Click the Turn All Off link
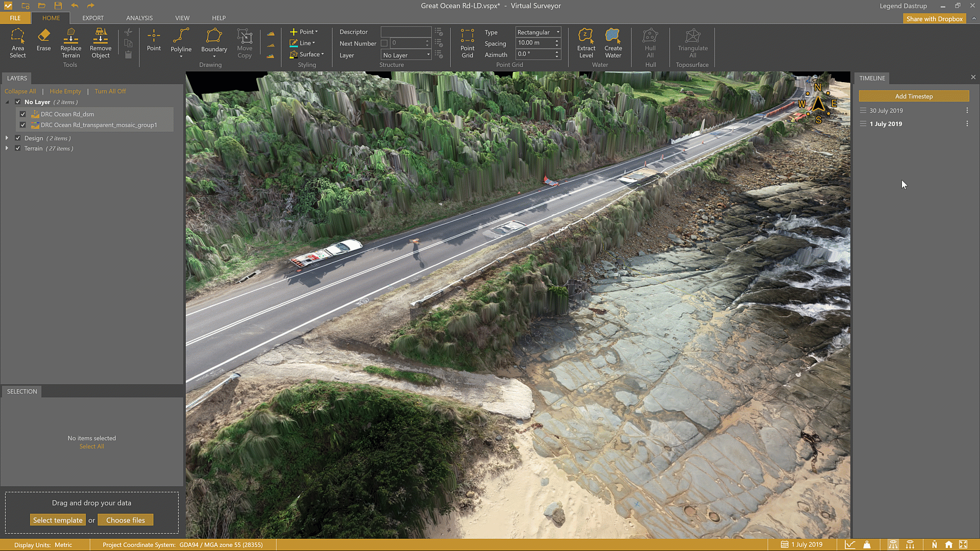Image resolution: width=980 pixels, height=551 pixels. 110,91
